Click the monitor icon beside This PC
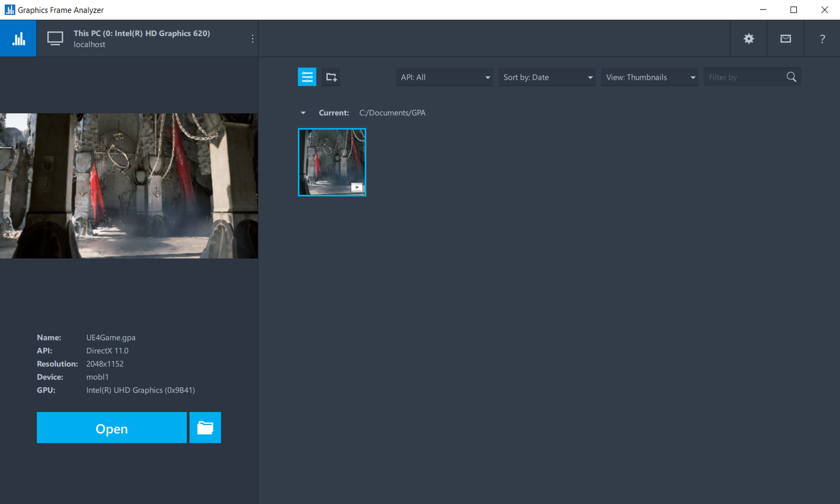 (55, 38)
